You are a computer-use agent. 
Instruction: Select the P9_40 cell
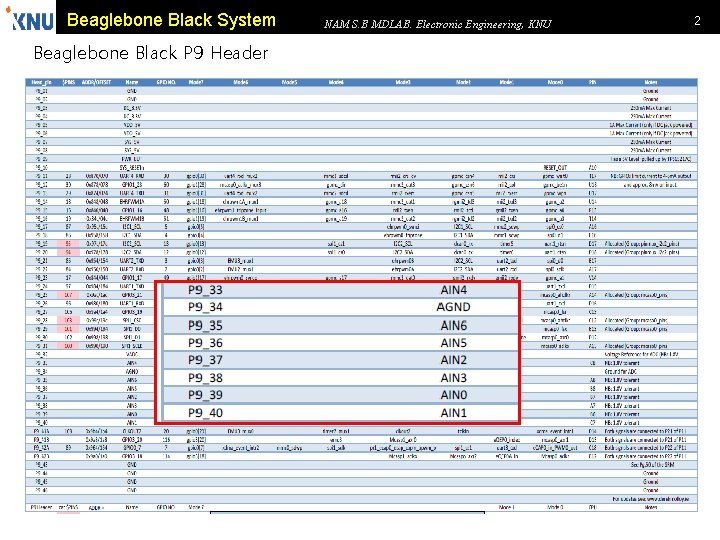coord(205,412)
